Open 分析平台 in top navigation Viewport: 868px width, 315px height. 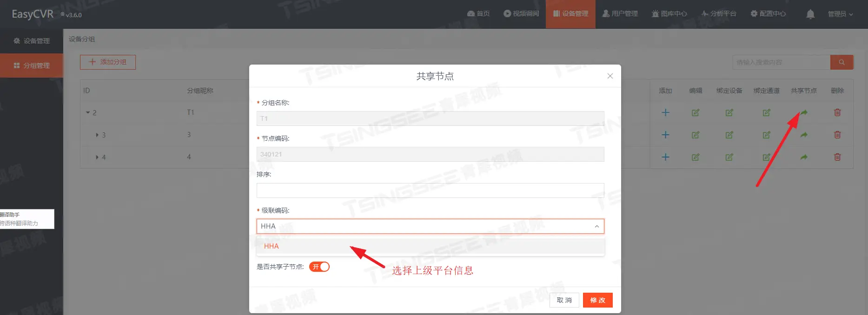[x=719, y=13]
